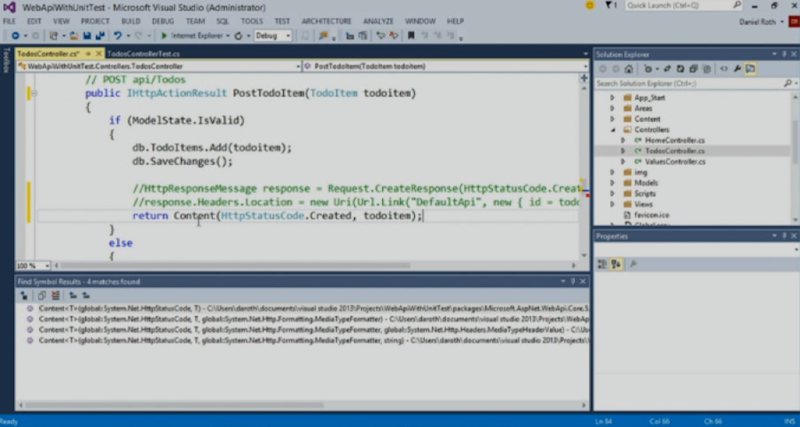Switch to TodosControllerTest.cs tab
The image size is (800, 427).
(143, 54)
